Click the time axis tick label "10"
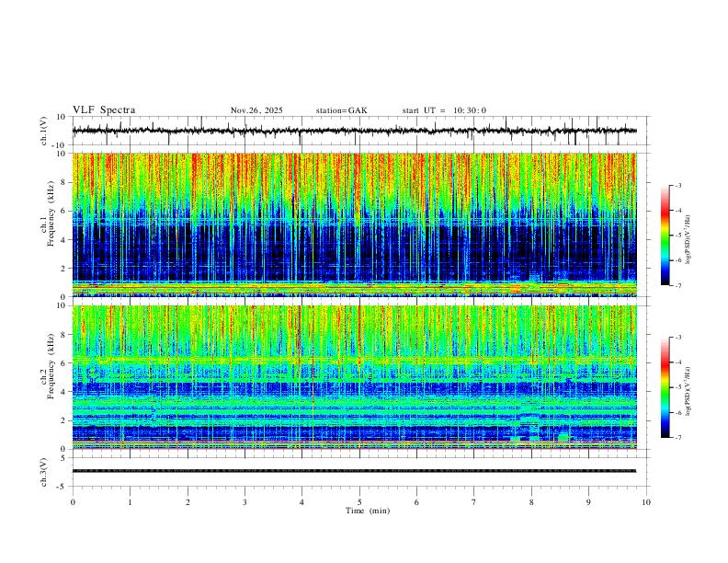Image resolution: width=728 pixels, height=563 pixels. pos(646,502)
